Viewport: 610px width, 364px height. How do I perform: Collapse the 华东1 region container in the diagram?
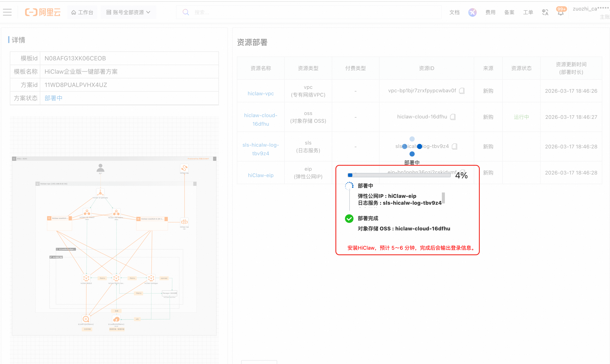215,159
